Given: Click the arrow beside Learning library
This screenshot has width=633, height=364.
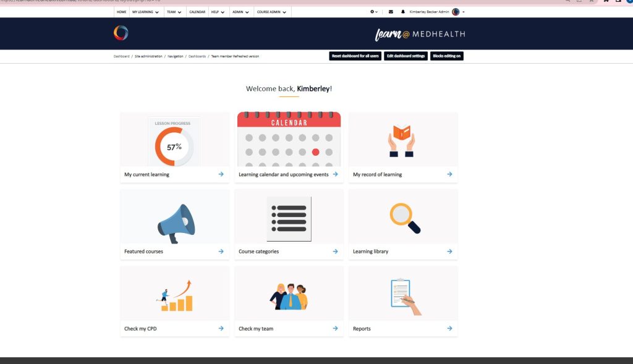Looking at the screenshot, I should click(x=450, y=252).
